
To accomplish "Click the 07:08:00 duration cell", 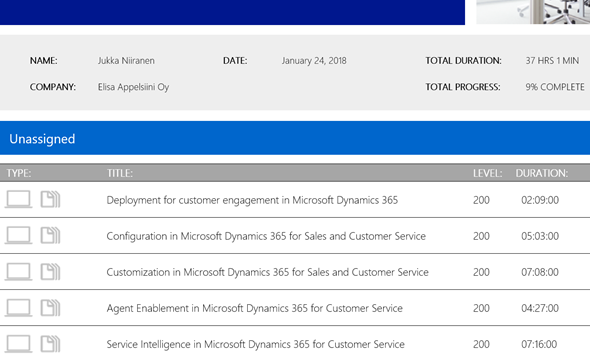I will pyautogui.click(x=540, y=272).
